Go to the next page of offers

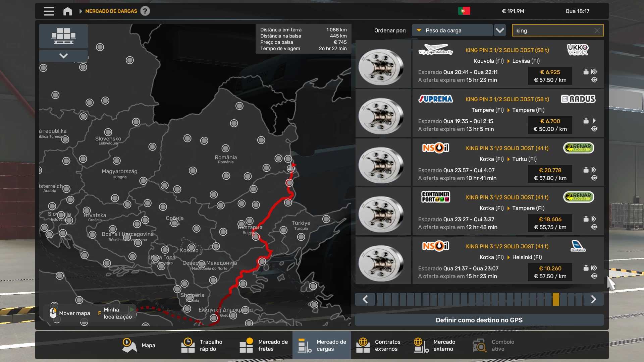click(x=593, y=299)
